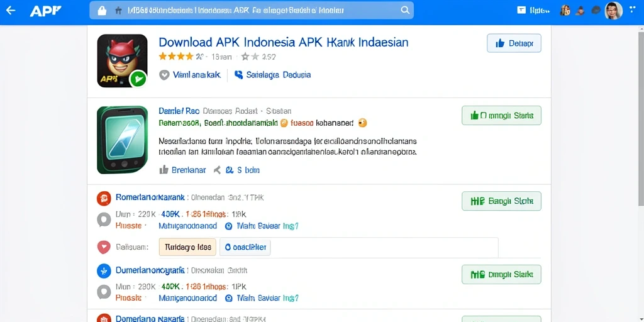Screen dimensions: 644x322
Task: Click the magnifier search icon
Action: [x=405, y=11]
